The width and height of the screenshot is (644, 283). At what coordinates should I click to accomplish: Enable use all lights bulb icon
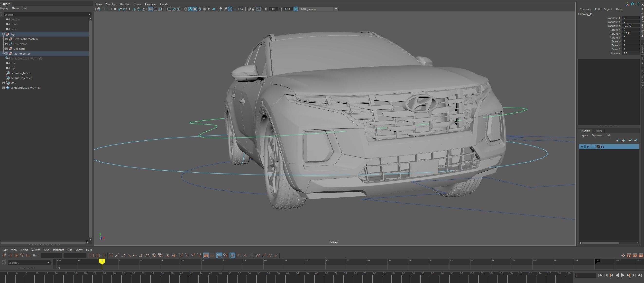click(209, 9)
